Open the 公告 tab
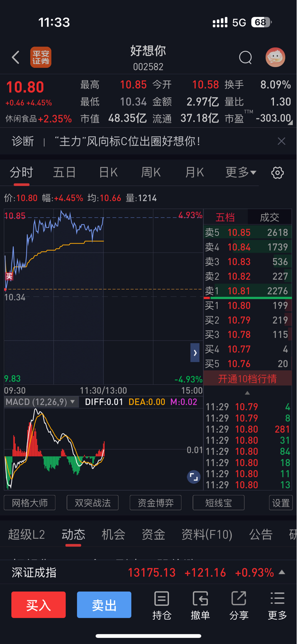 261,535
